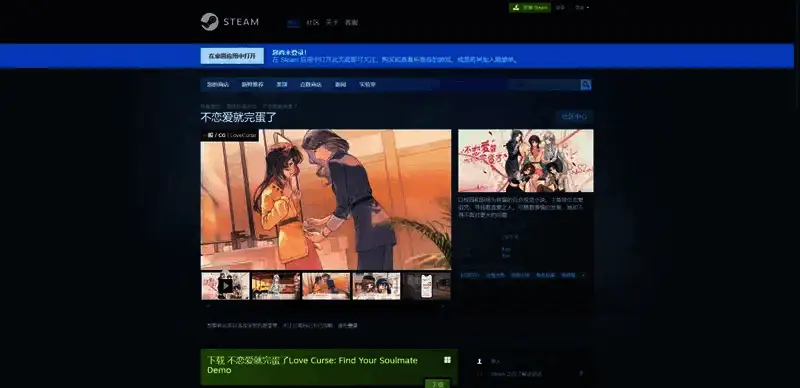
Task: Click the large game screenshot preview
Action: point(326,199)
